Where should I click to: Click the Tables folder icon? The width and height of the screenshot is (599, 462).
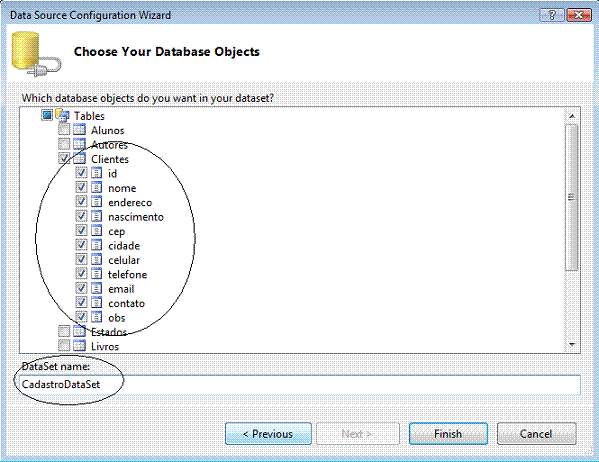click(62, 115)
